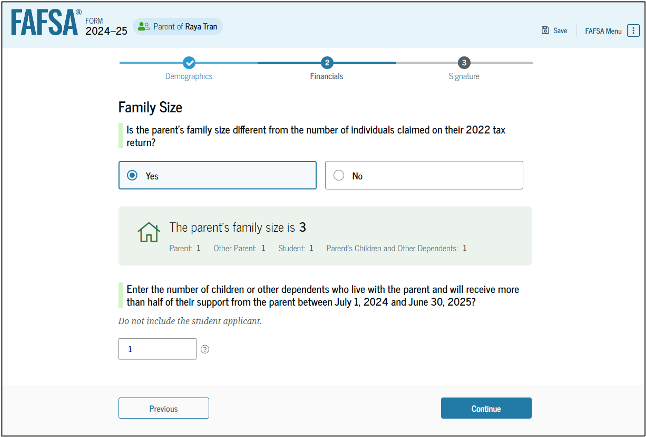Click the green house family size icon

(x=149, y=232)
